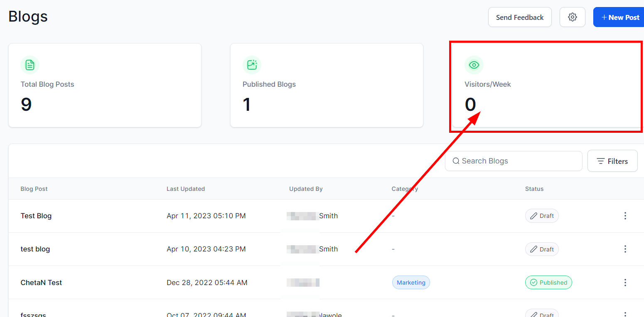Click the Blog Post column header

[x=34, y=189]
